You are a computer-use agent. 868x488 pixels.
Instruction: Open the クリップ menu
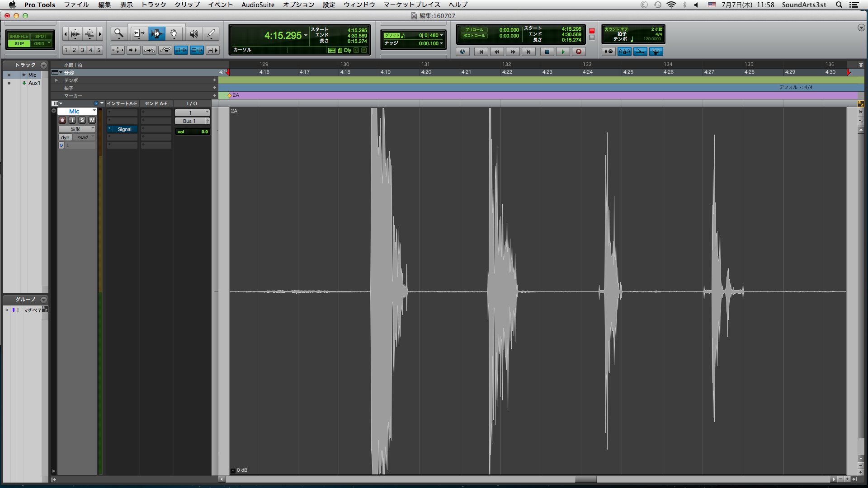187,5
